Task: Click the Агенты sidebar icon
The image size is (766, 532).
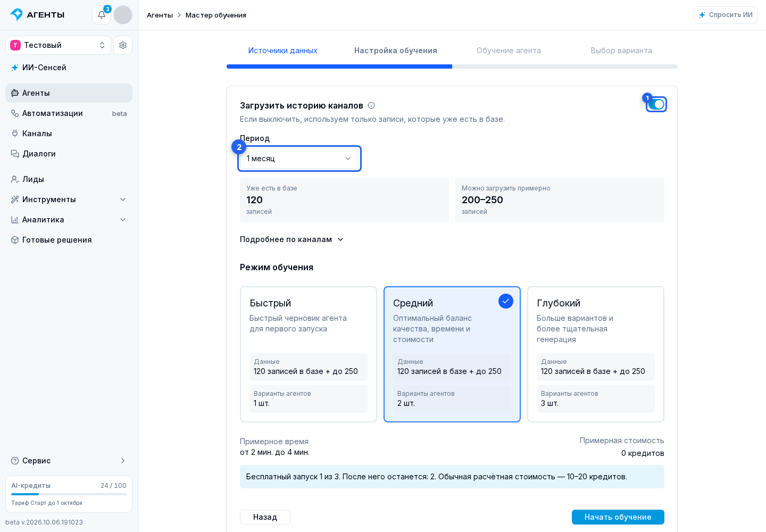Action: 15,93
